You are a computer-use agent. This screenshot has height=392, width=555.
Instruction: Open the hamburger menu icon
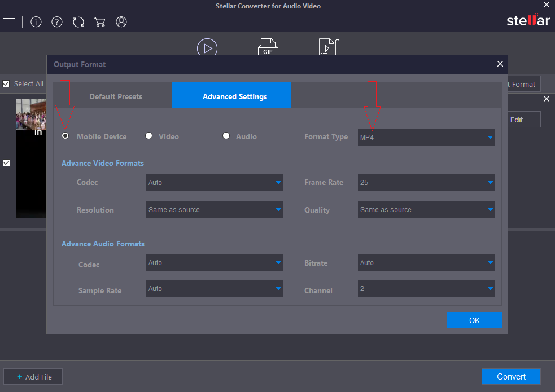pos(9,22)
